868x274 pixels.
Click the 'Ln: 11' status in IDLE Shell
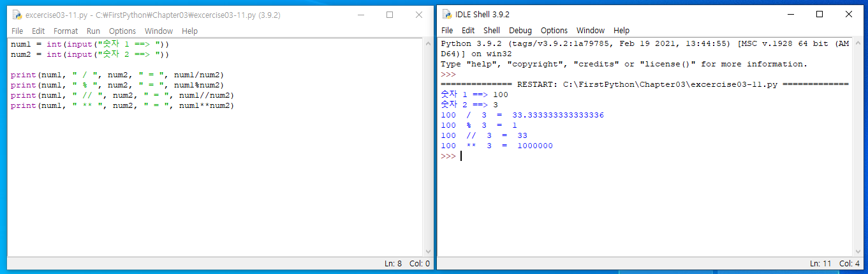(x=821, y=263)
